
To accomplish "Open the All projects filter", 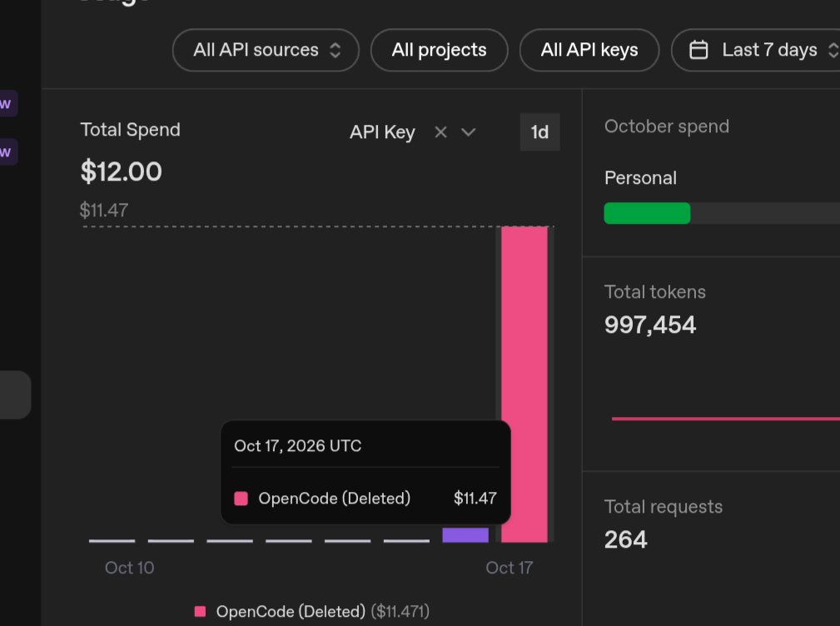I will (x=439, y=50).
